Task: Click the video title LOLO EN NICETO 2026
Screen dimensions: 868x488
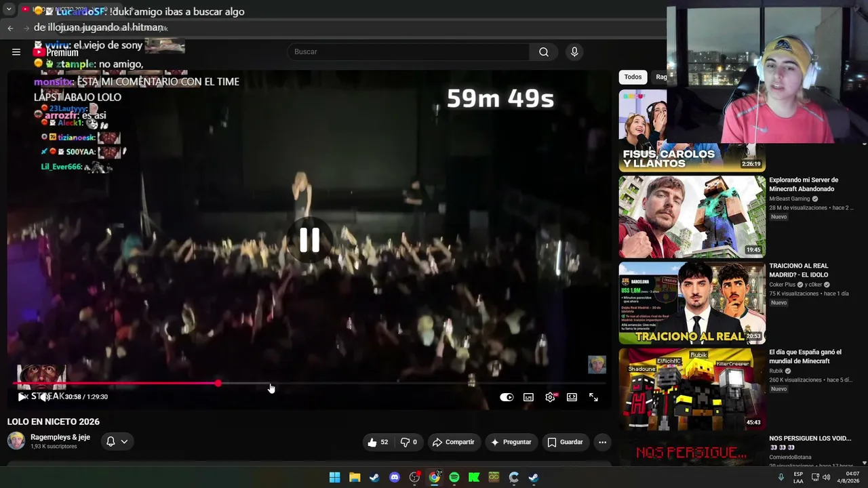Action: [54, 422]
